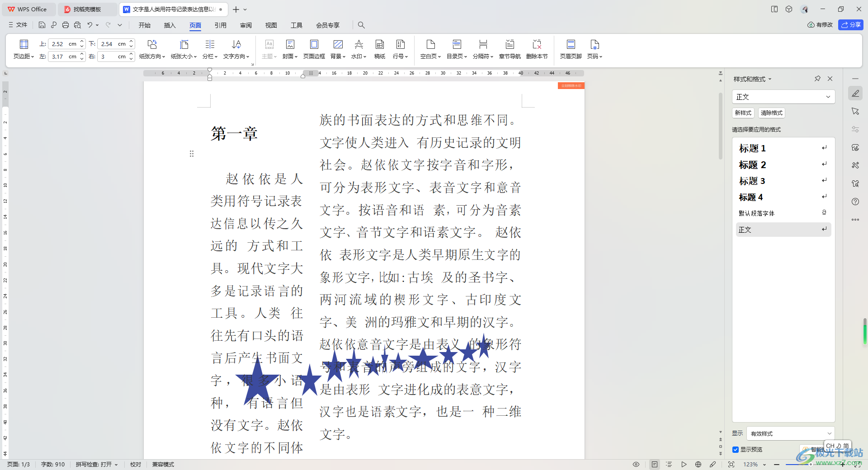The height and width of the screenshot is (470, 868).
Task: Toggle the pen sidebar styles button
Action: tap(855, 94)
